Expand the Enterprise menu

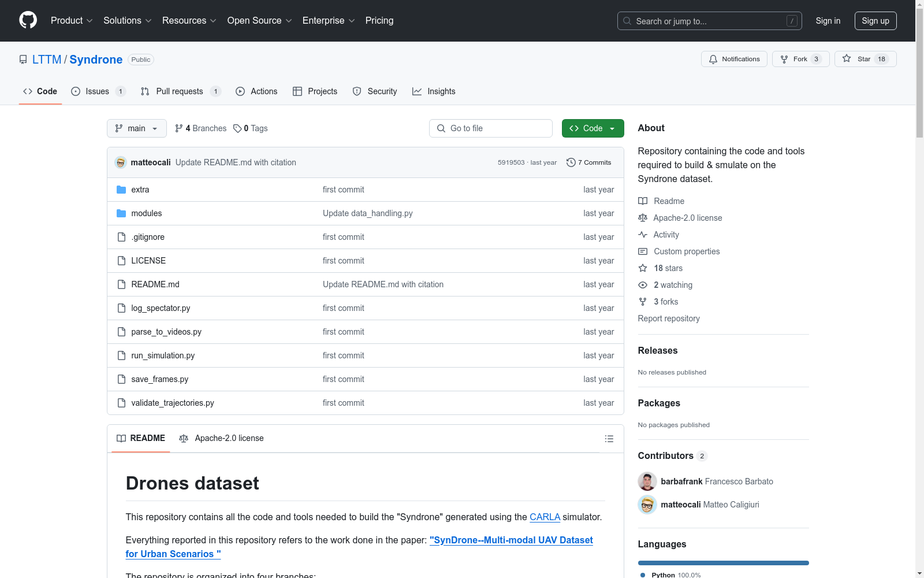coord(329,20)
